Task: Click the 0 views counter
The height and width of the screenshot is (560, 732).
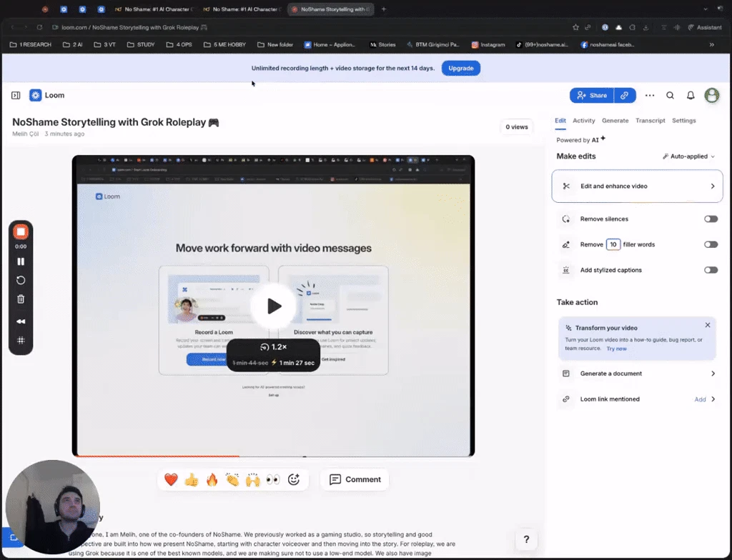Action: [516, 127]
